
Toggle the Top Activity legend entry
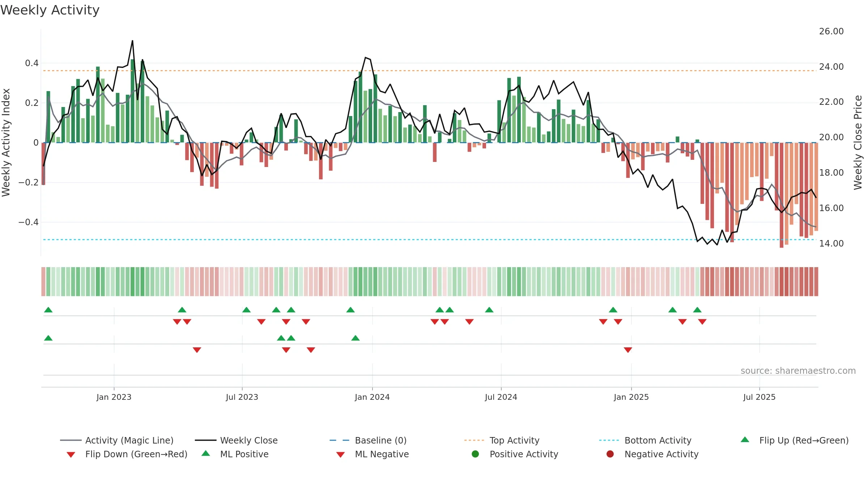(x=502, y=440)
